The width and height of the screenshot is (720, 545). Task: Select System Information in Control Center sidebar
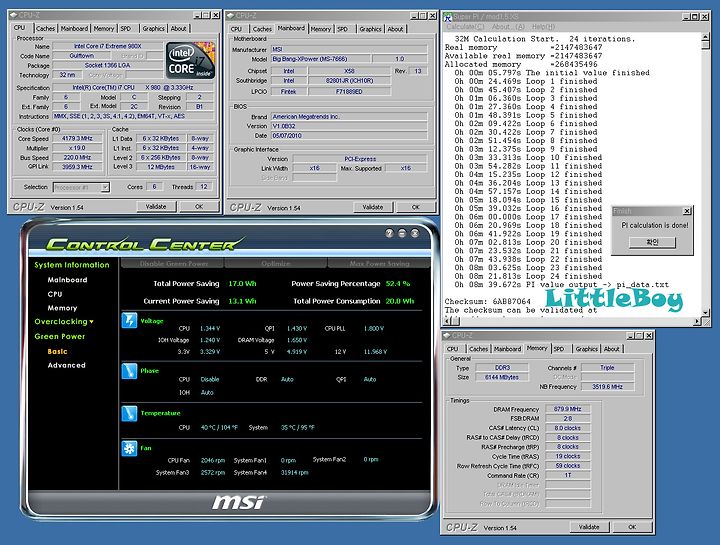point(72,265)
